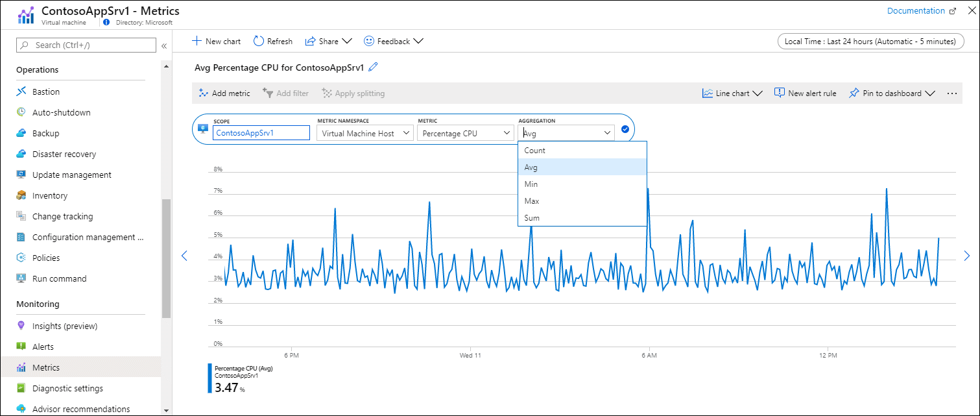Click the right arrow to pan chart forward
980x416 pixels.
pos(966,256)
